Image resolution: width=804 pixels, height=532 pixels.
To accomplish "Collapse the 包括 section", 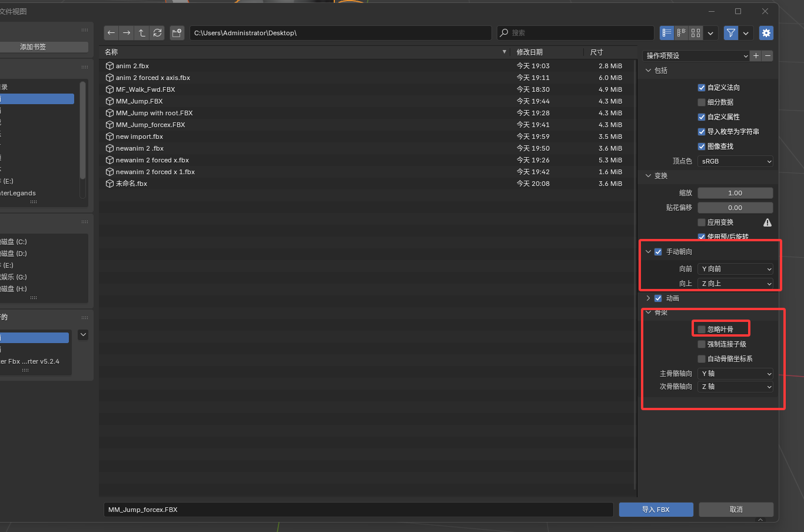I will pos(649,71).
